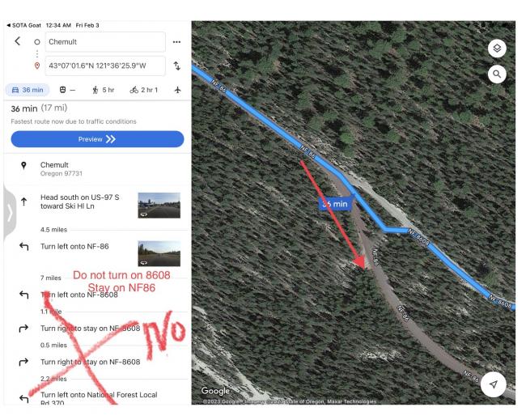
Task: Select the flights airplane icon
Action: pyautogui.click(x=178, y=90)
